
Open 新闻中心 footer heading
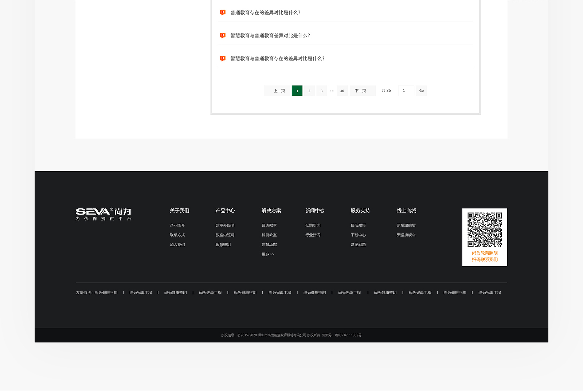point(315,211)
